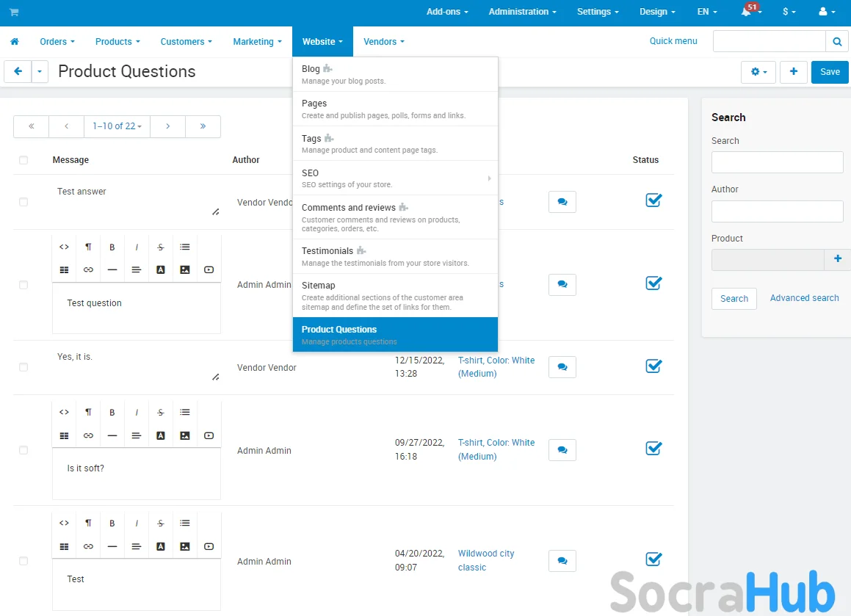This screenshot has height=616, width=851.
Task: Open the gear settings dropdown
Action: coord(758,72)
